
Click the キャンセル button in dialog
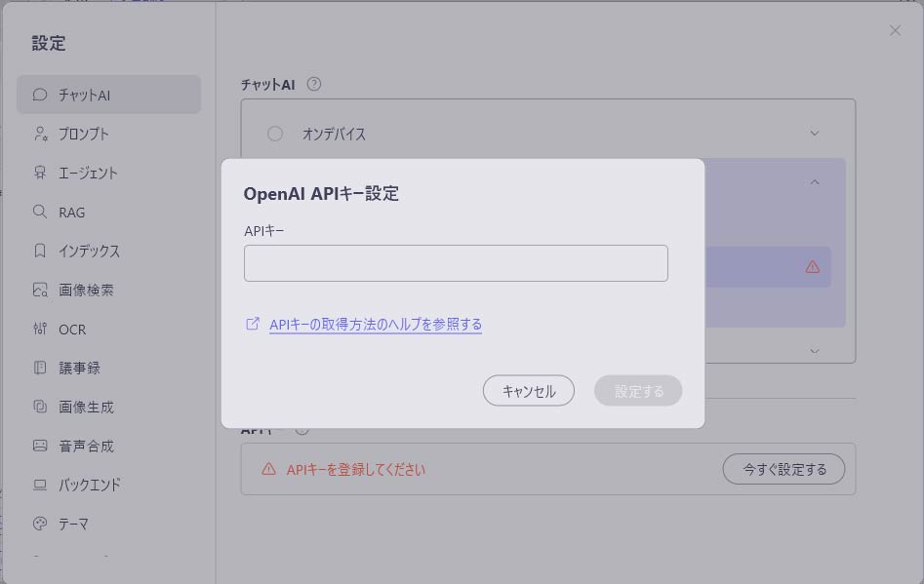[x=529, y=390]
